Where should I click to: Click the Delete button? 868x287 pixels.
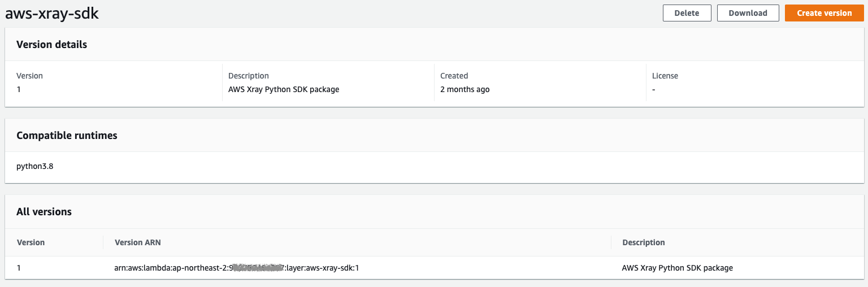pyautogui.click(x=687, y=13)
